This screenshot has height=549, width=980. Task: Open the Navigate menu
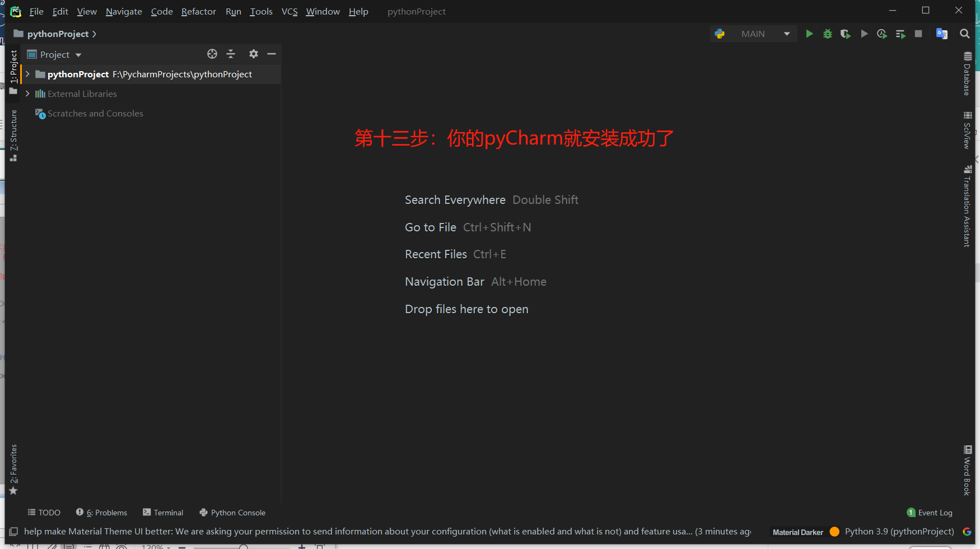click(x=124, y=11)
